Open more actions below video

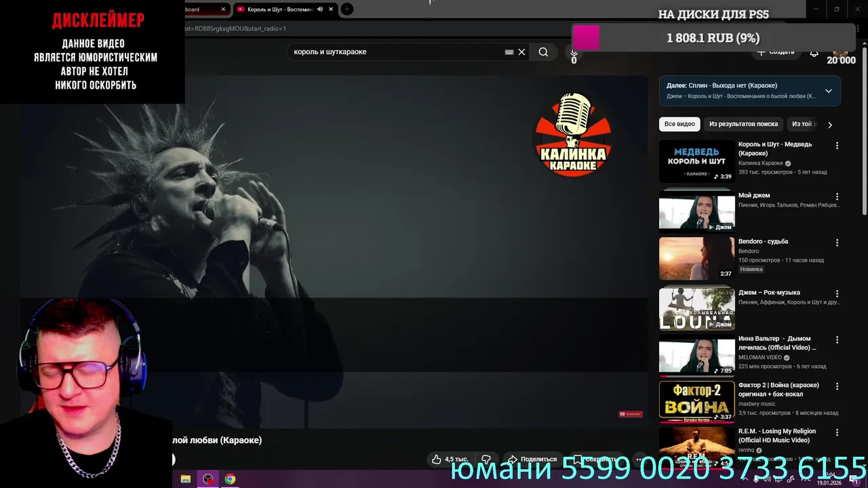click(x=638, y=459)
